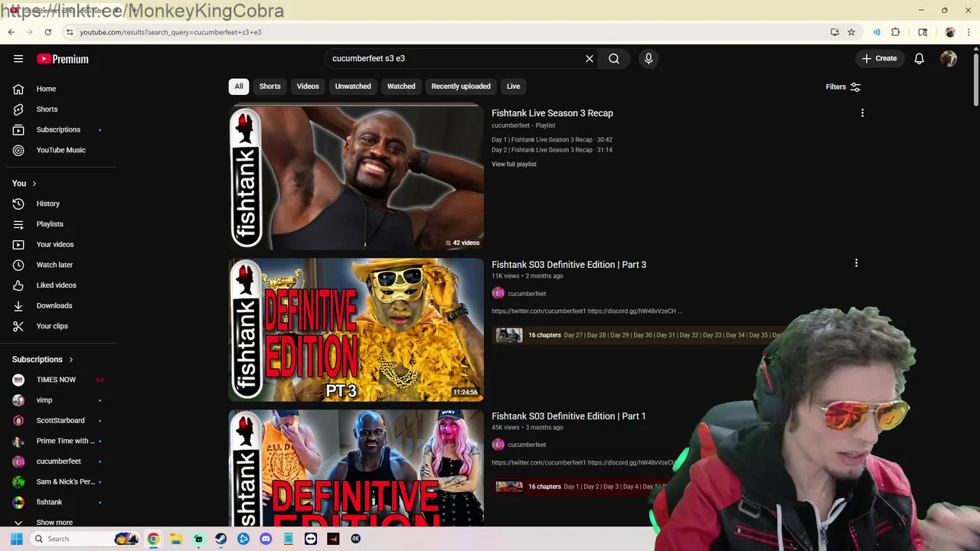Open the Create button
980x551 pixels.
(879, 58)
